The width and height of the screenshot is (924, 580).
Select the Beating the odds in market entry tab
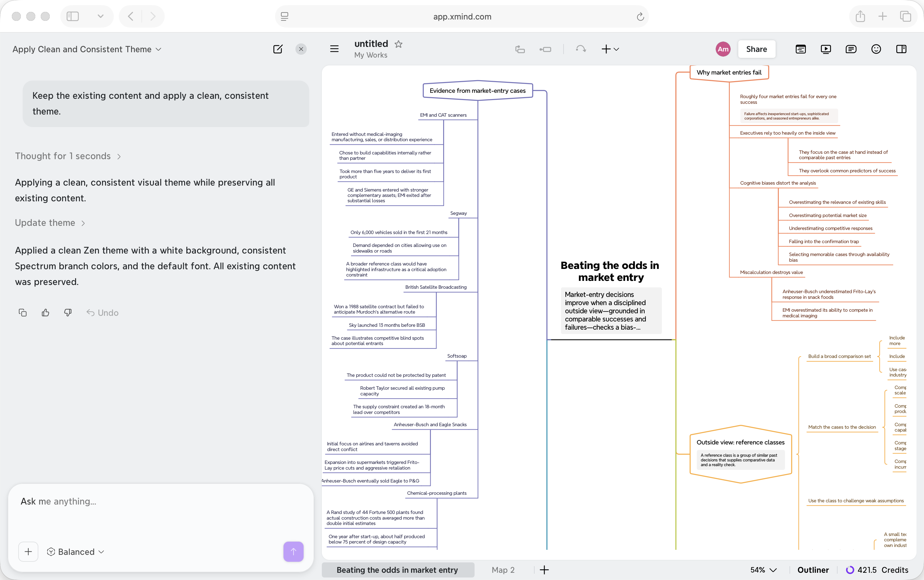(398, 570)
